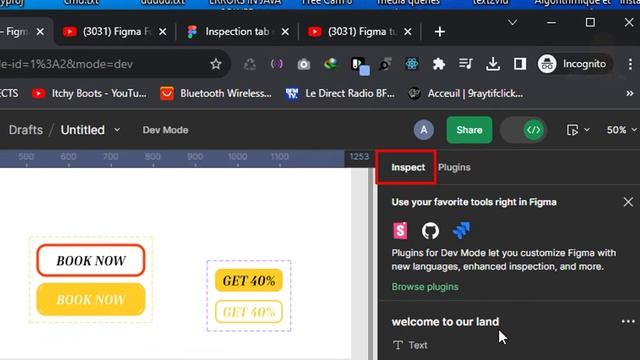Click the green Share button
This screenshot has height=360, width=640.
click(469, 130)
